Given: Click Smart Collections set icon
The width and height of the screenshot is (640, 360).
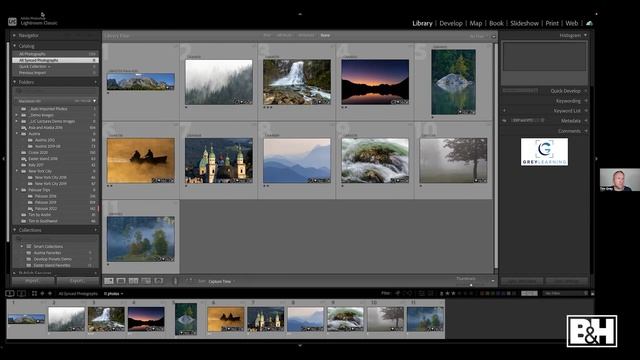Looking at the screenshot, I should (29, 247).
